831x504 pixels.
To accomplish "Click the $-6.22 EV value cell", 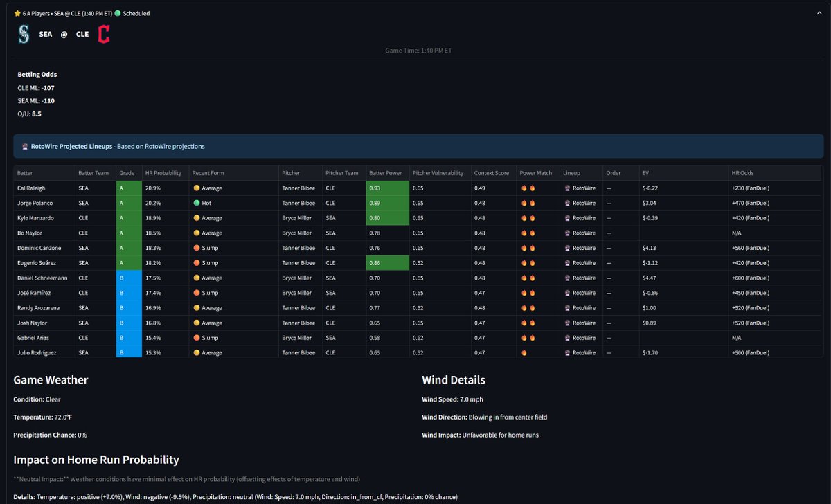I will [683, 188].
